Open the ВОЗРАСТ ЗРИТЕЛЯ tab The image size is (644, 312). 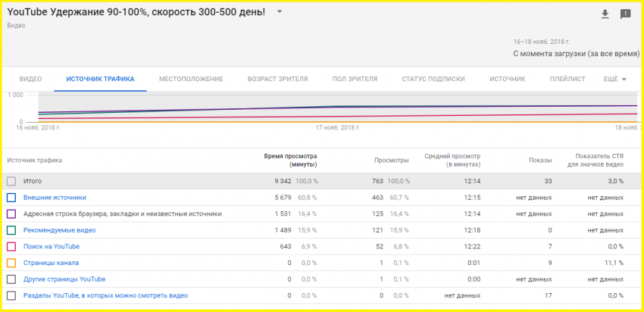(x=277, y=79)
